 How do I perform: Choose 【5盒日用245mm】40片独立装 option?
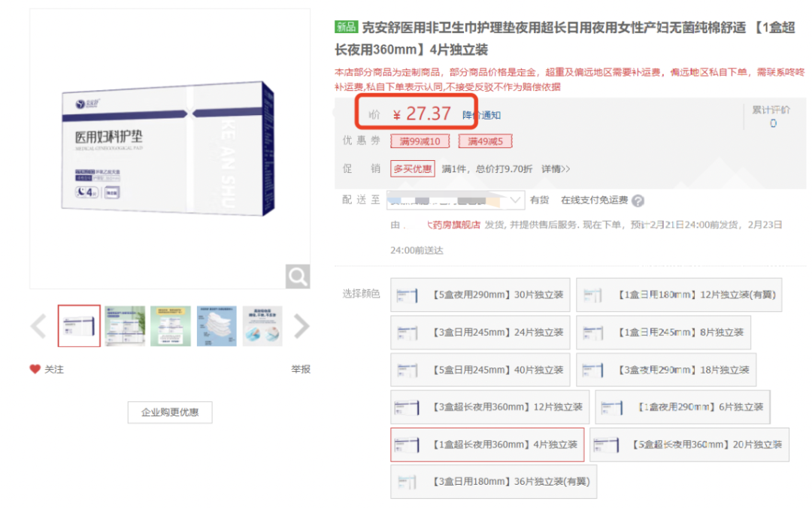[480, 370]
